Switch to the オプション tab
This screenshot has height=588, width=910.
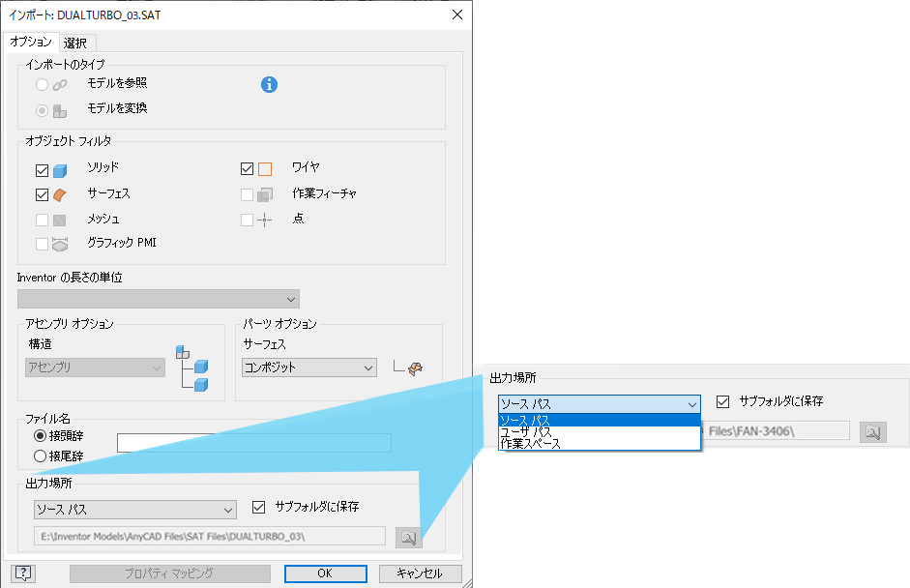point(31,42)
